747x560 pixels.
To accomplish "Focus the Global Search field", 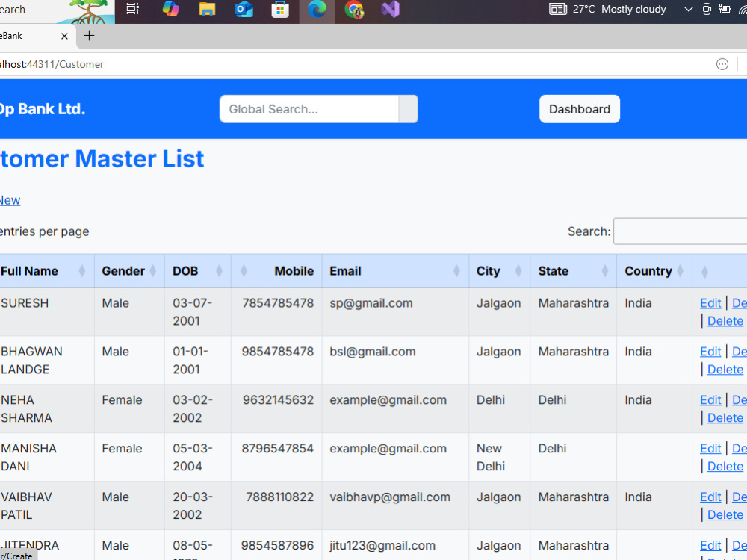I will point(309,109).
